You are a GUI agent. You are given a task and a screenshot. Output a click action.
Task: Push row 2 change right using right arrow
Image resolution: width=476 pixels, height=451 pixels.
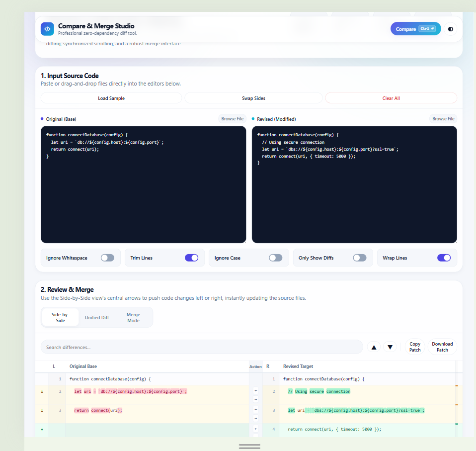255,400
